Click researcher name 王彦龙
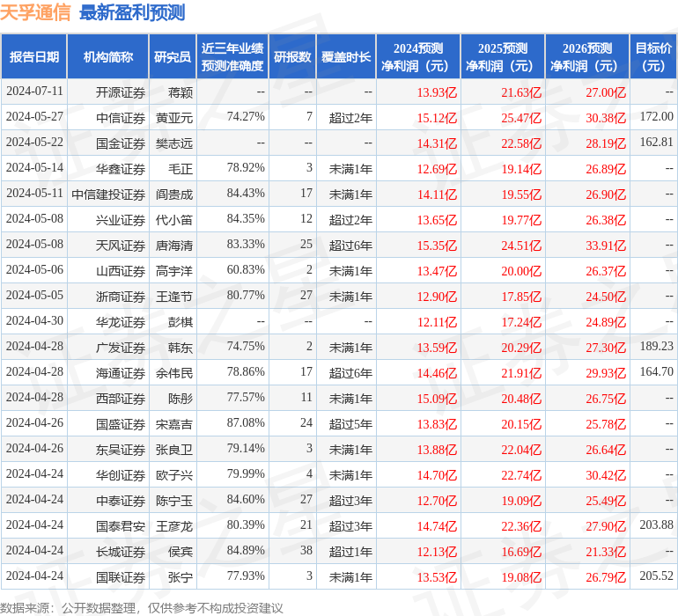This screenshot has width=678, height=616. point(174,526)
